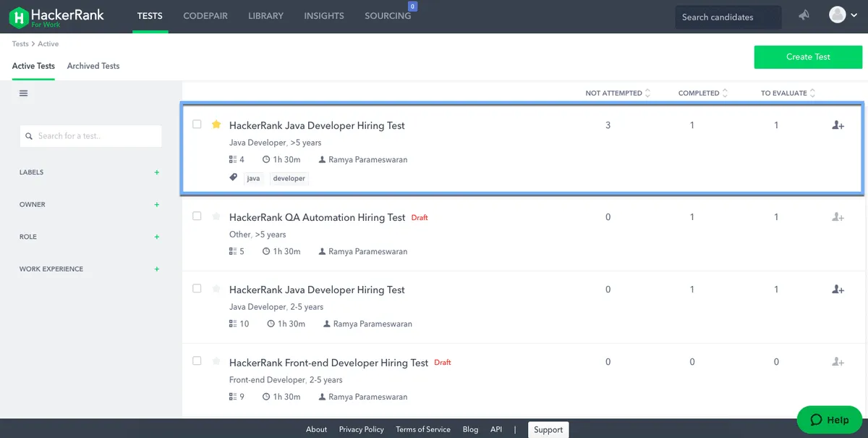
Task: Star the QA Automation Hiring Test
Action: 216,216
